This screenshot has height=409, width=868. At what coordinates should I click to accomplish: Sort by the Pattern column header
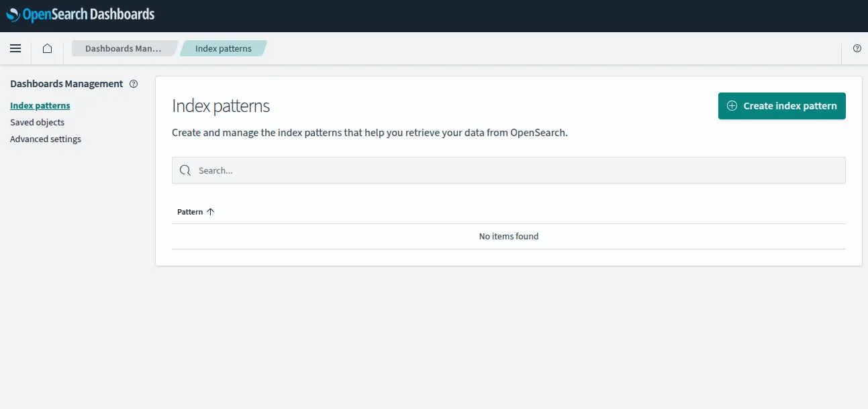coord(190,212)
